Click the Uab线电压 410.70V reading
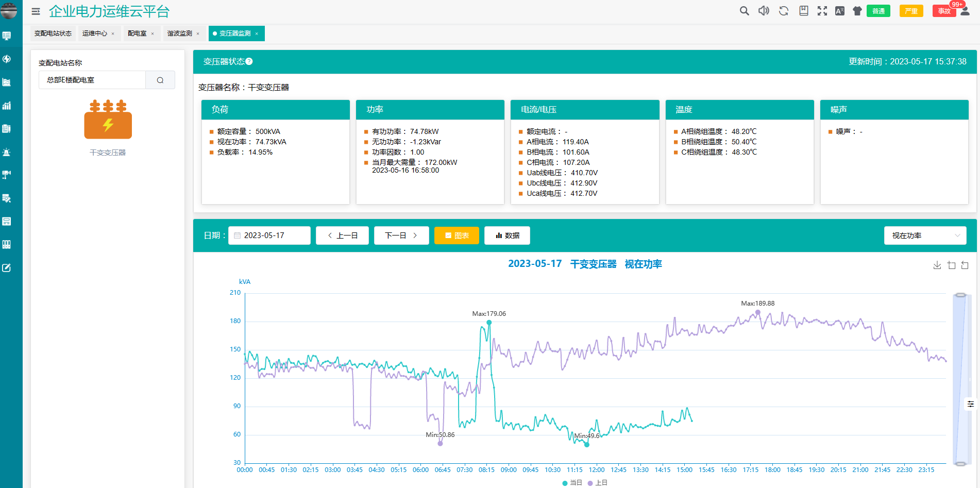Viewport: 980px width, 488px height. (x=562, y=173)
